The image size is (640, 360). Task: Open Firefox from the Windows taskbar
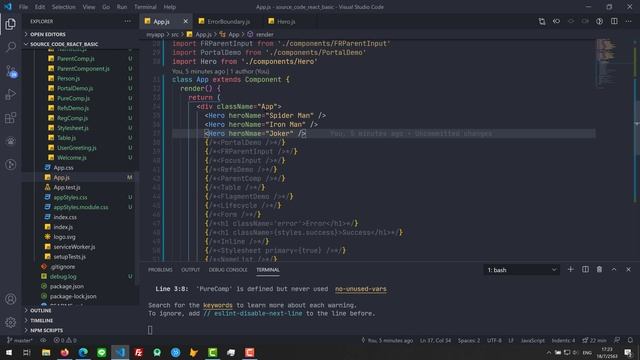coord(64,352)
